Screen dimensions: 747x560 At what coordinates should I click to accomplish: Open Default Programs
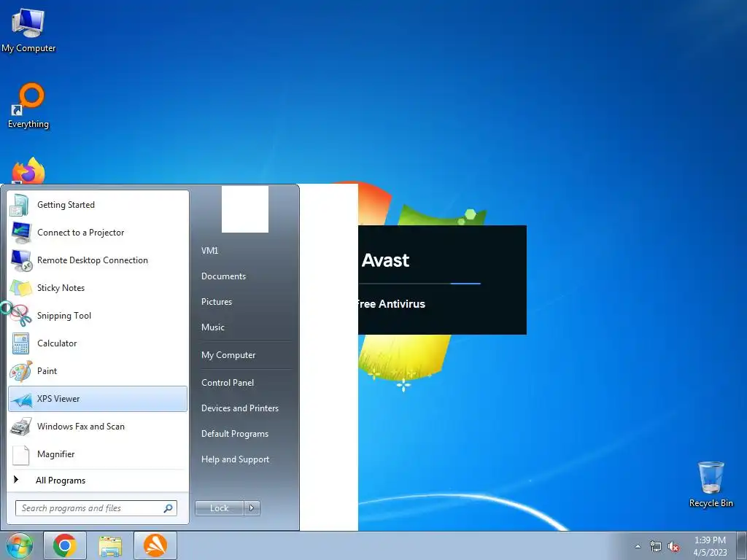coord(234,434)
